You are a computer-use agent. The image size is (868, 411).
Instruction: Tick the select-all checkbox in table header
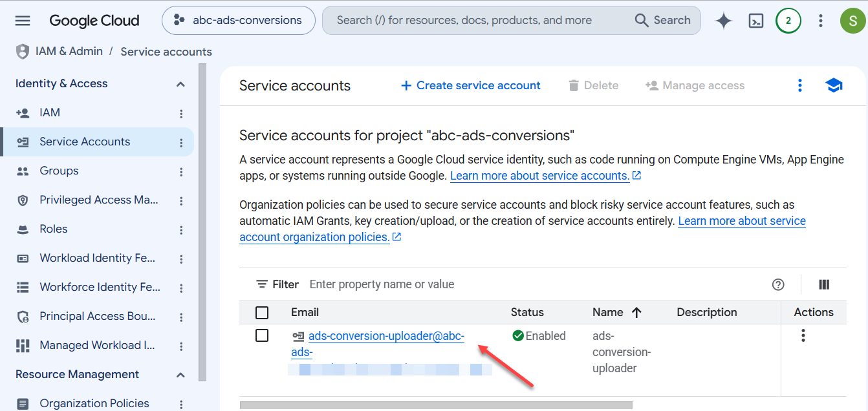[262, 313]
